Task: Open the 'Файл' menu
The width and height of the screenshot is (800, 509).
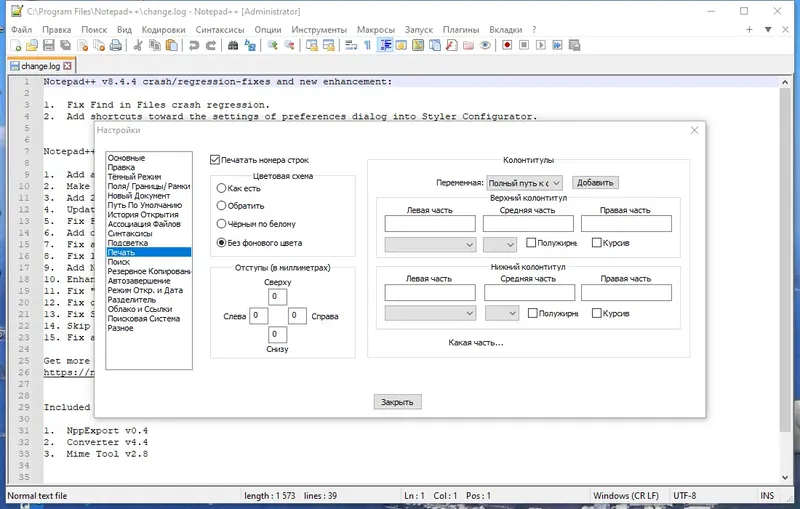Action: [x=21, y=30]
